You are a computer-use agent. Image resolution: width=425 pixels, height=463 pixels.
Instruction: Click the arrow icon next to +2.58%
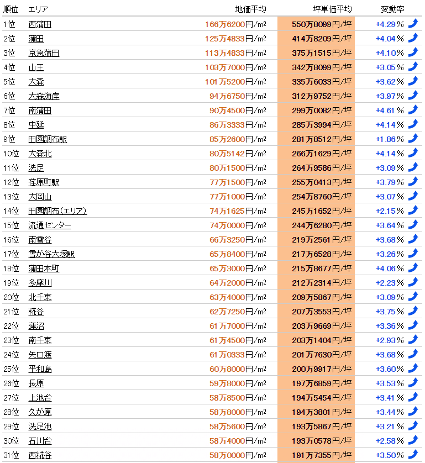(413, 440)
